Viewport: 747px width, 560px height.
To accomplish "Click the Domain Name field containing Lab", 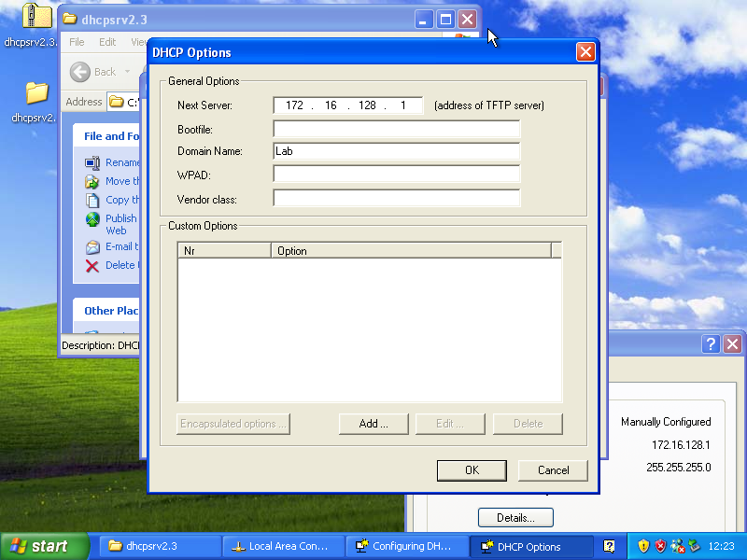I will tap(396, 151).
